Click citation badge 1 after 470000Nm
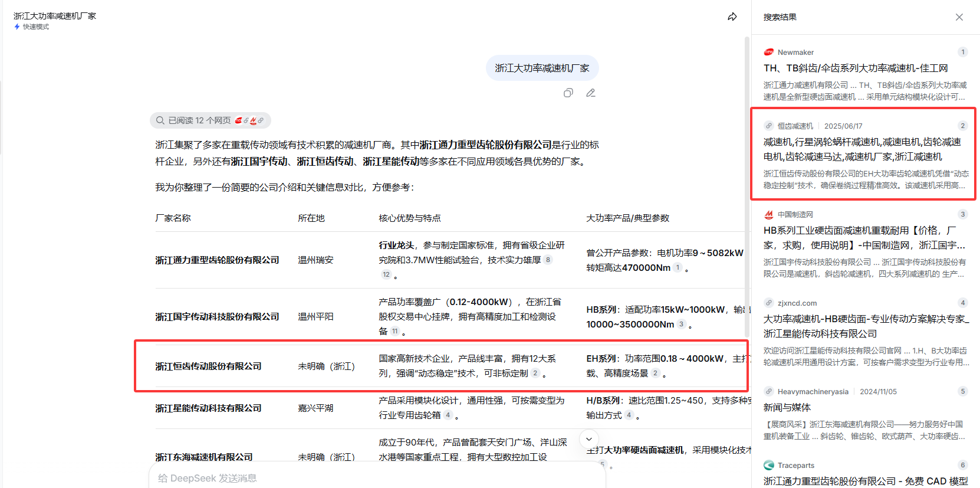The width and height of the screenshot is (980, 488). tap(678, 267)
